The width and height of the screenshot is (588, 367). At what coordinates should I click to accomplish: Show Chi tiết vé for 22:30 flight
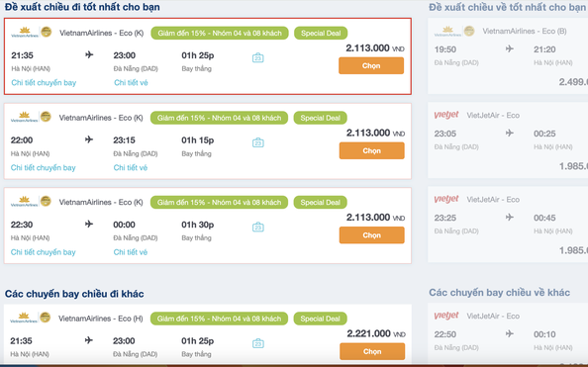pyautogui.click(x=131, y=252)
